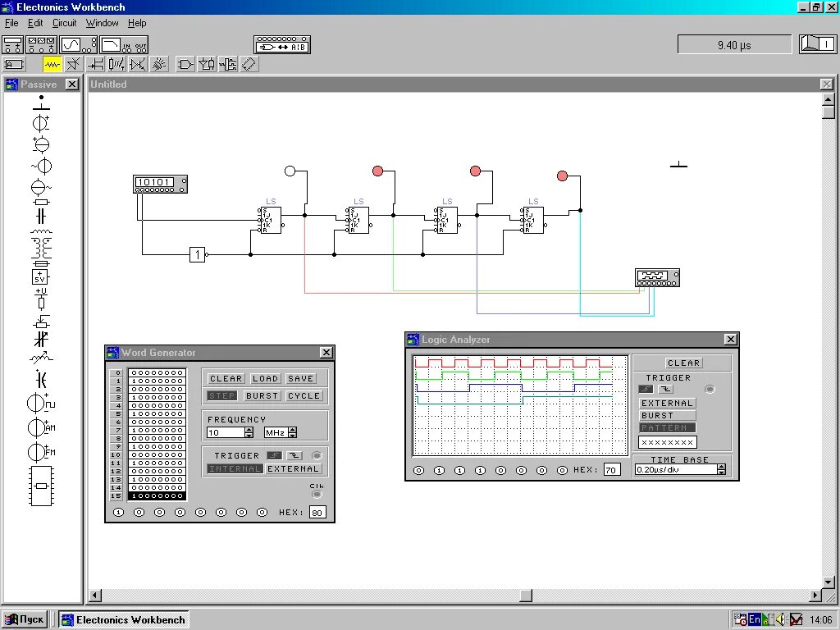Pick the 5V source in Passive panel
The width and height of the screenshot is (840, 630).
click(x=40, y=277)
